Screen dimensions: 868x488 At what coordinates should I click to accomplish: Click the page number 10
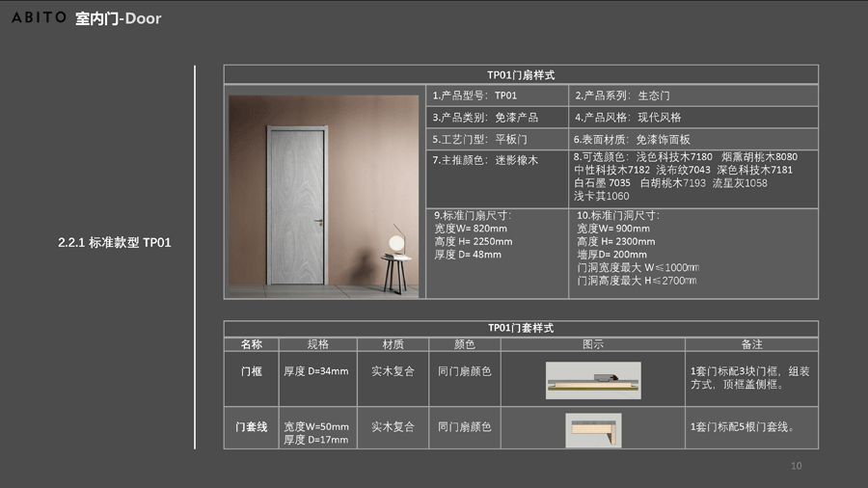coord(796,466)
